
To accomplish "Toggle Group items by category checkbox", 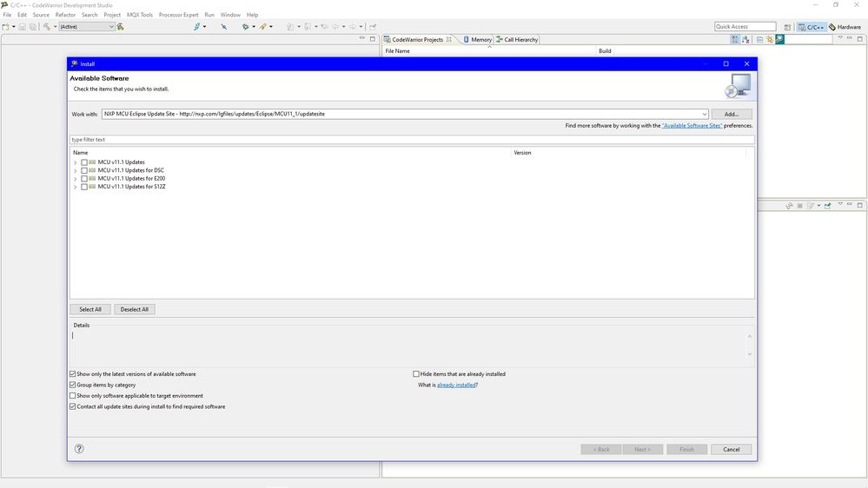I will coord(72,385).
